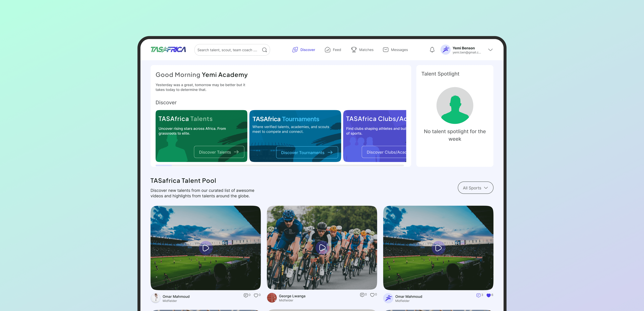Viewport: 644px width, 311px height.
Task: Go to the Feed tab
Action: (x=333, y=50)
